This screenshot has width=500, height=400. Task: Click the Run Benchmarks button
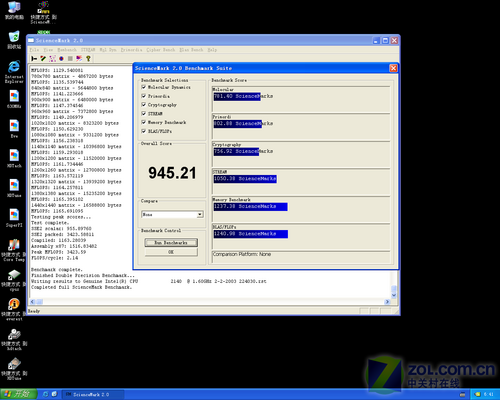click(x=171, y=242)
